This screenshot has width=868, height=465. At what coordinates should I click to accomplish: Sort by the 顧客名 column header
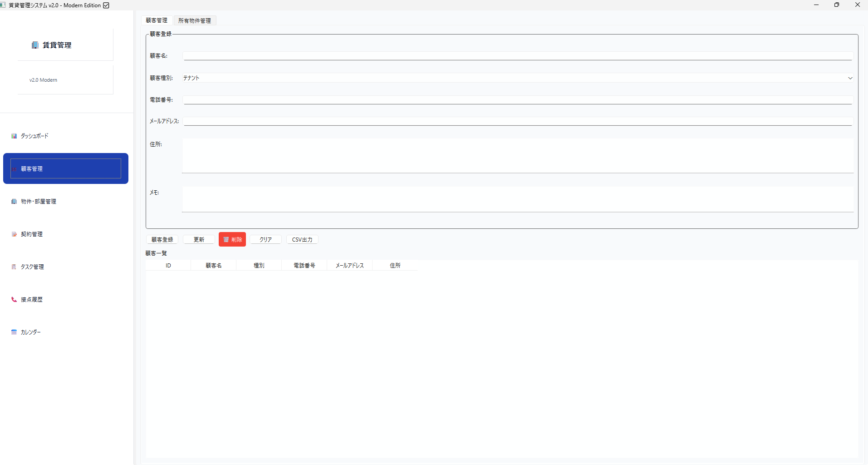coord(213,265)
